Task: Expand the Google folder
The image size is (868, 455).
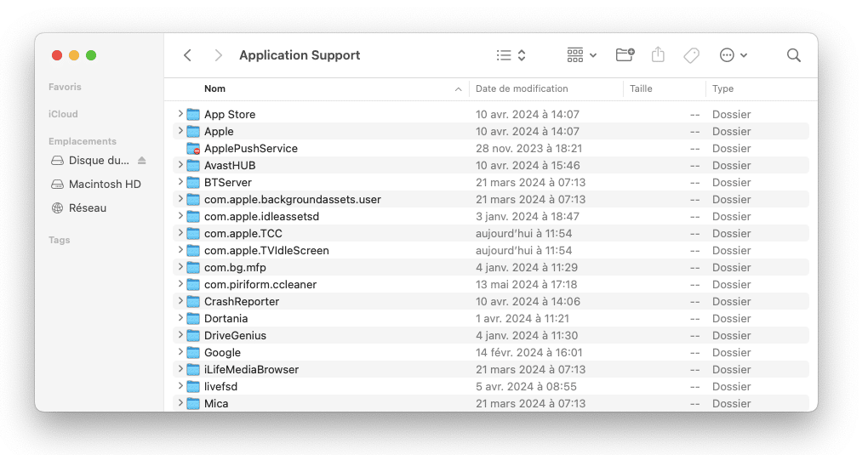Action: (x=180, y=352)
